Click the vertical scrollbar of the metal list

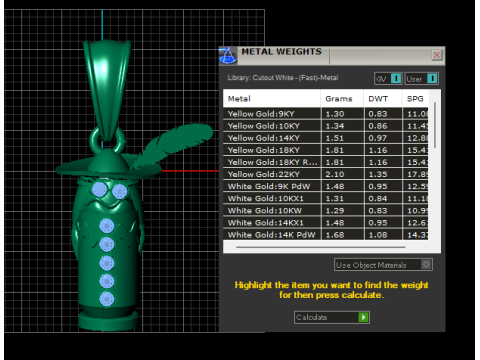click(x=435, y=125)
